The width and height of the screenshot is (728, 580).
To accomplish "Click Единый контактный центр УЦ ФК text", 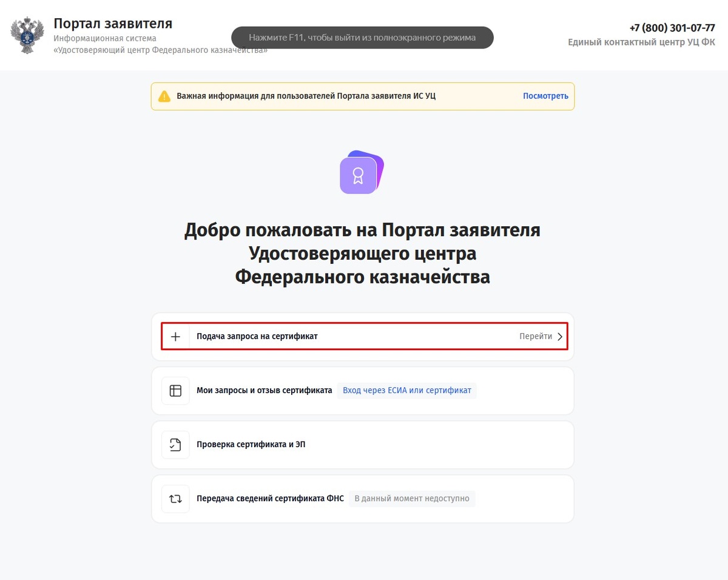I will (641, 42).
